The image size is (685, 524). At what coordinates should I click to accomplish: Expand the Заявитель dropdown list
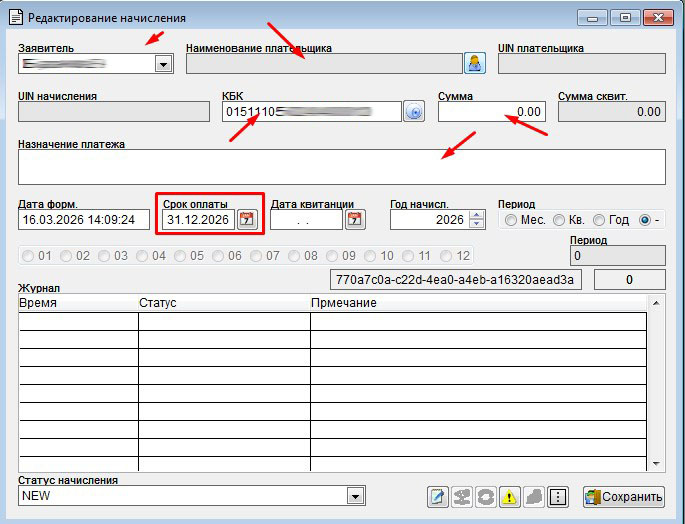tap(163, 63)
